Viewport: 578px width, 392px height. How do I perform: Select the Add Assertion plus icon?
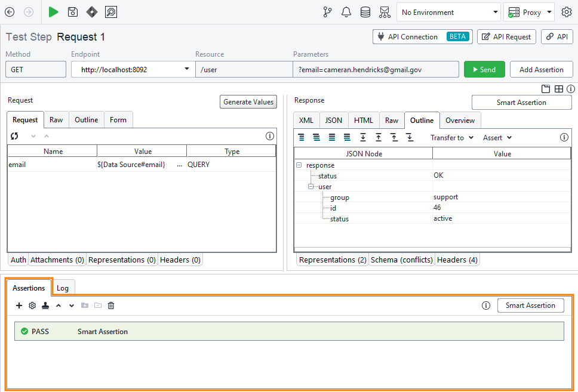[x=19, y=305]
